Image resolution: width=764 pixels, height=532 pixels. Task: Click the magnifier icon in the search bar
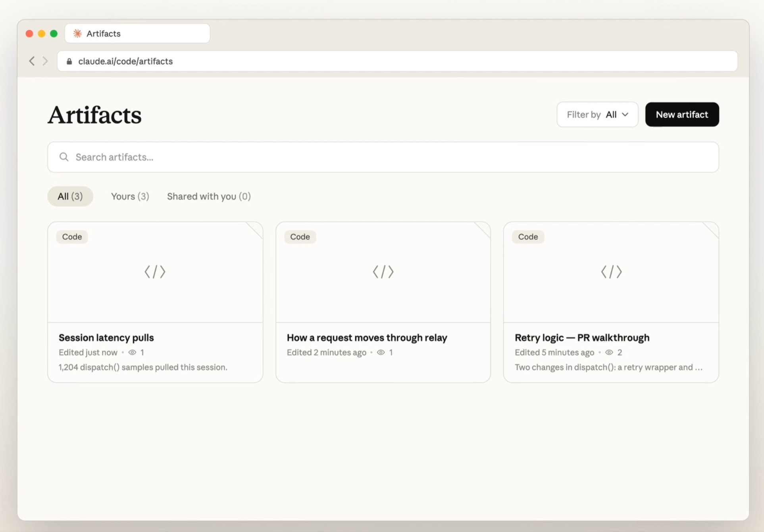click(64, 157)
